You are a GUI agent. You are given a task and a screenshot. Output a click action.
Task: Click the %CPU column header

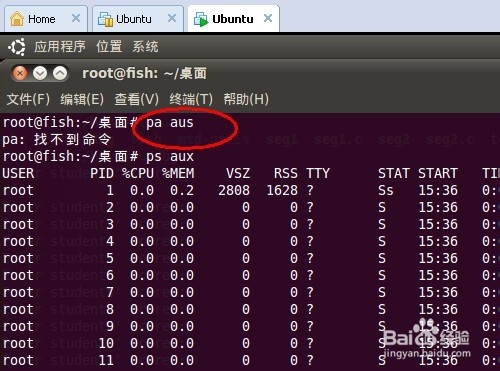coord(138,173)
